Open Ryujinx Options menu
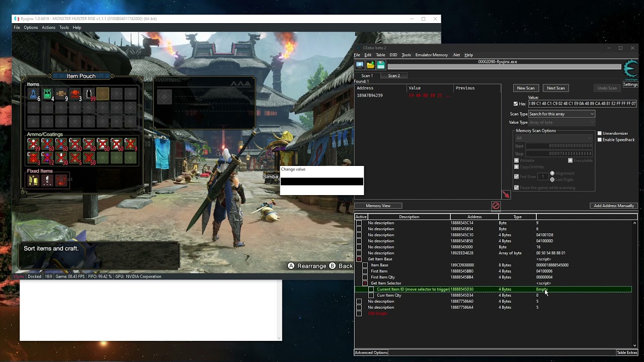The width and height of the screenshot is (644, 362). (31, 28)
